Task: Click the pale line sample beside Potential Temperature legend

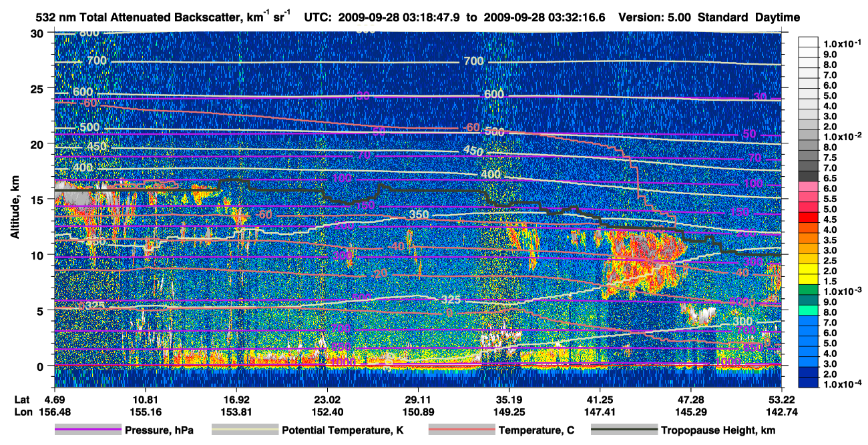Action: pyautogui.click(x=244, y=430)
